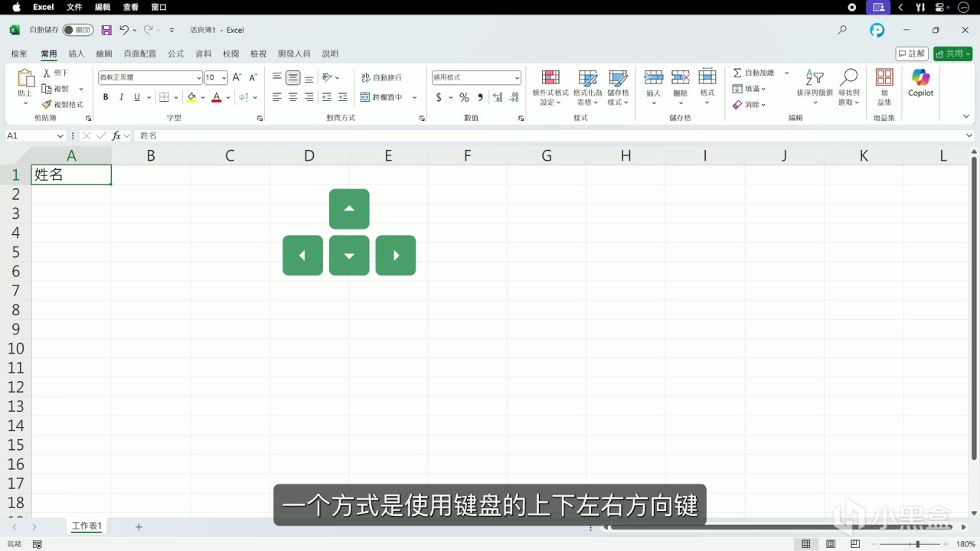Switch to the 檢視 (View) tab
This screenshot has width=980, height=551.
pos(259,54)
